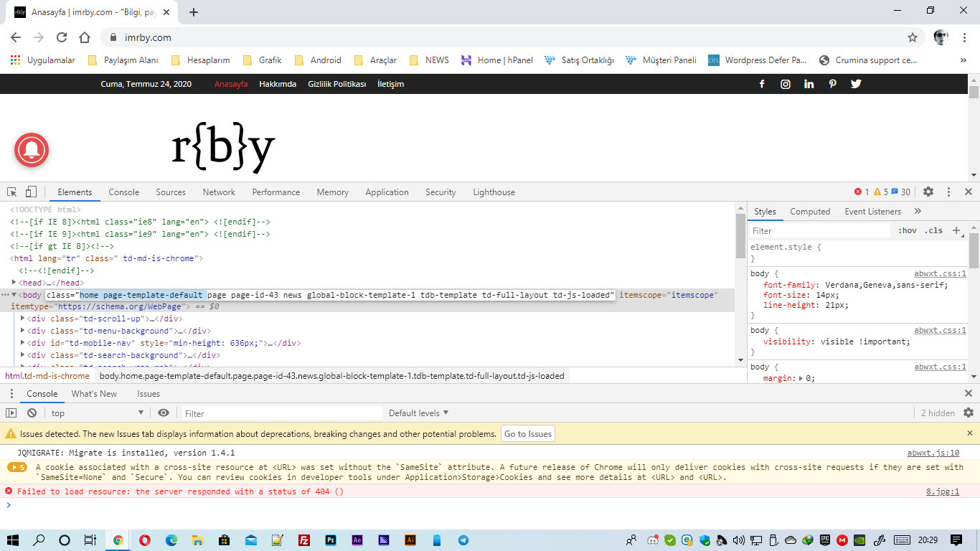Expand the td-scroll-up div node
980x551 pixels.
pos(23,319)
